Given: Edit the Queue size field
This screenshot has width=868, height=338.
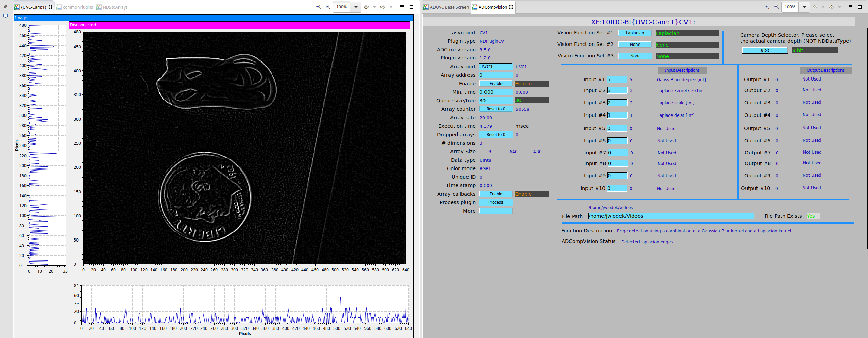Looking at the screenshot, I should pyautogui.click(x=496, y=101).
